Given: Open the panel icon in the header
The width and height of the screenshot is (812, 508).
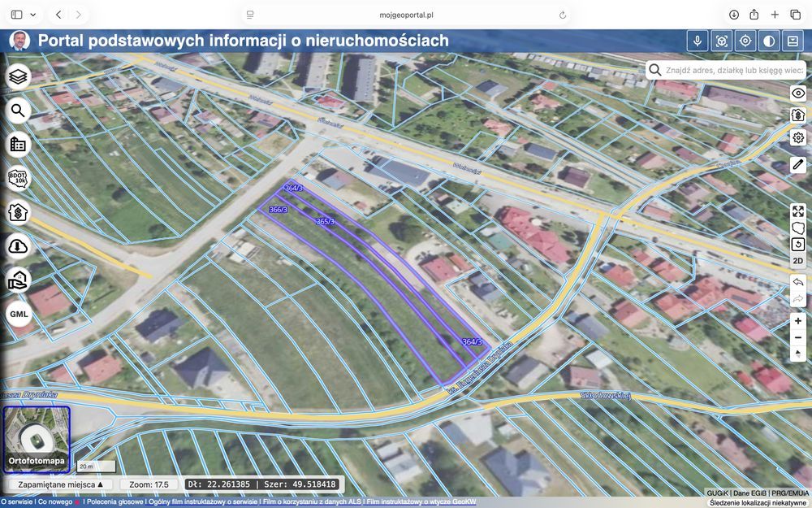Looking at the screenshot, I should click(x=793, y=41).
